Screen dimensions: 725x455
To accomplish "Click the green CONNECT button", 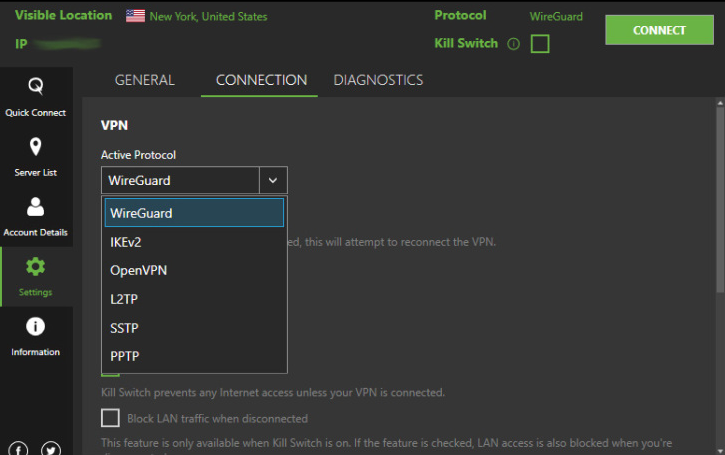I will point(659,30).
